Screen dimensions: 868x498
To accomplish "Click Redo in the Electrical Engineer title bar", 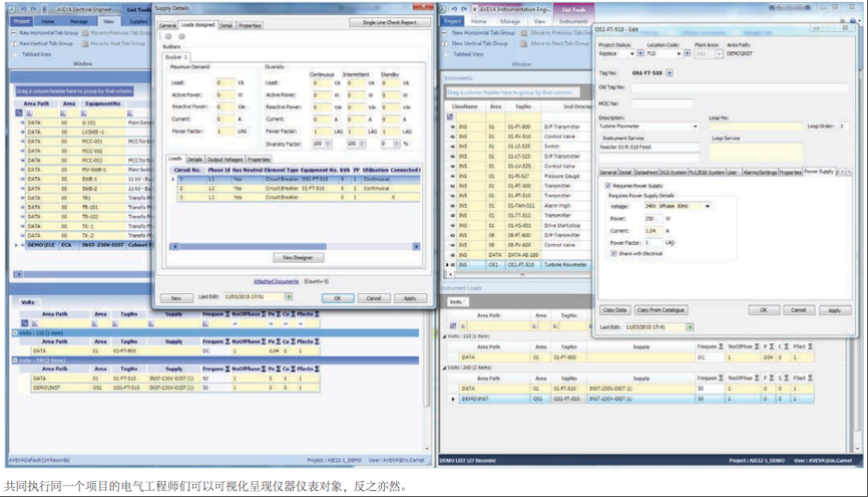I will point(33,9).
